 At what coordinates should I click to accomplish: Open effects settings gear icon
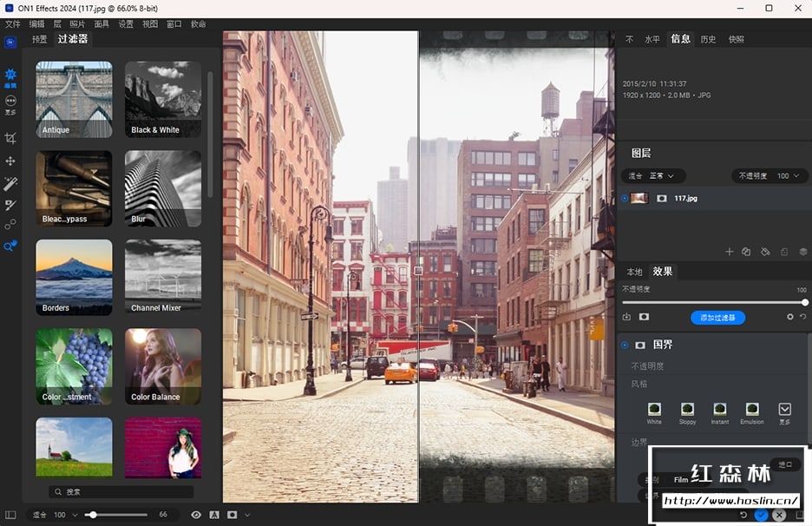(x=789, y=318)
